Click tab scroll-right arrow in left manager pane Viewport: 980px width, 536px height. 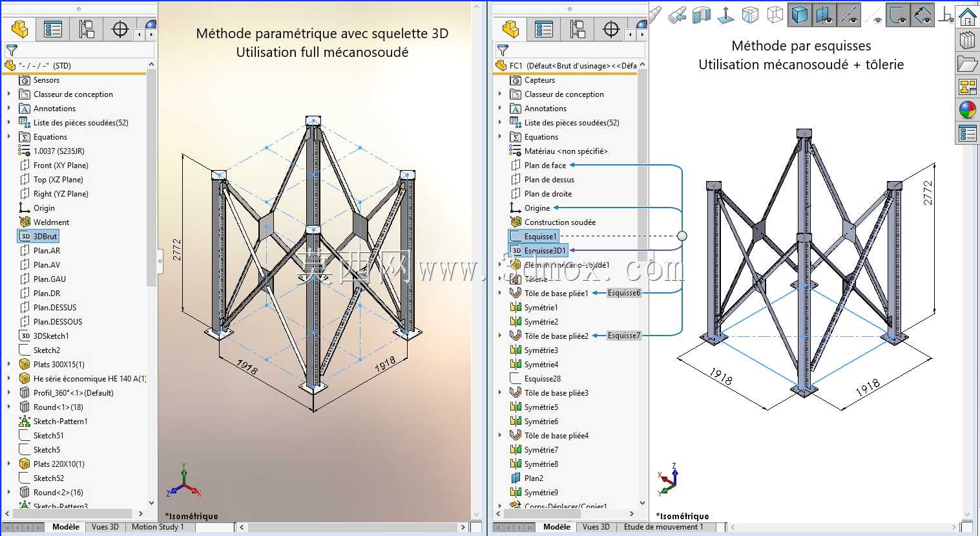pos(151,35)
